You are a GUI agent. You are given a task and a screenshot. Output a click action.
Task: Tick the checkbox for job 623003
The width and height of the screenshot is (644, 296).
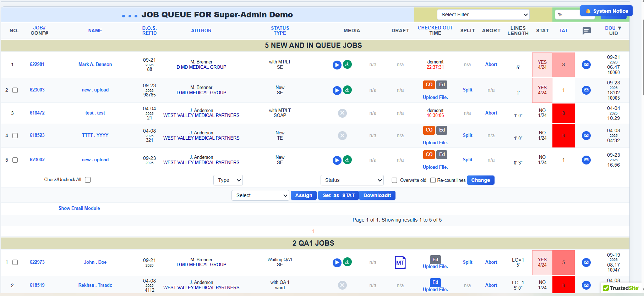pyautogui.click(x=15, y=90)
